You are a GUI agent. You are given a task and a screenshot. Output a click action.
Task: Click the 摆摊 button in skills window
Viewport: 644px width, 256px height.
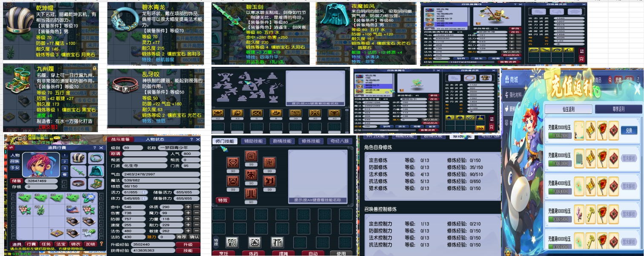(284, 253)
